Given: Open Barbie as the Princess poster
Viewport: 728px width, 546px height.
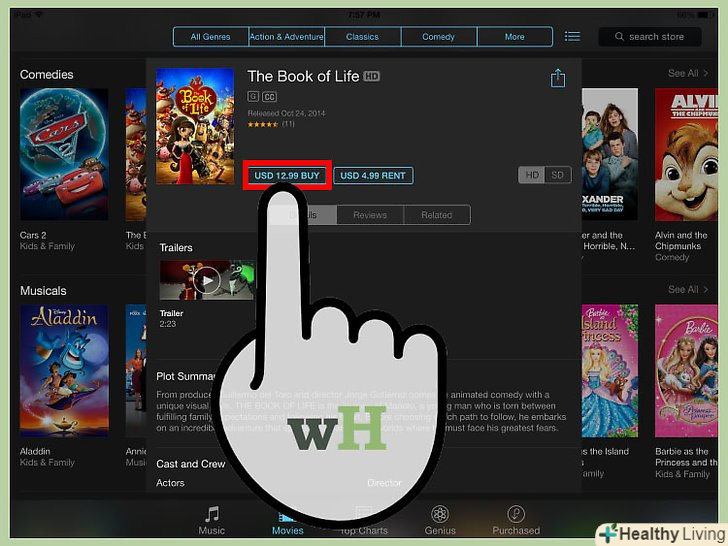Looking at the screenshot, I should pyautogui.click(x=686, y=370).
